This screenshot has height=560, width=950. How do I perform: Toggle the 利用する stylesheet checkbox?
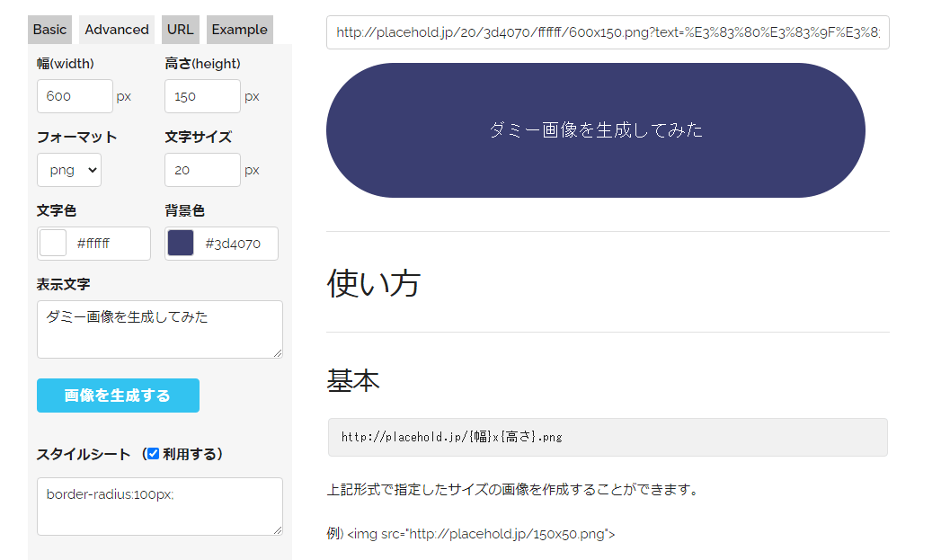(153, 454)
